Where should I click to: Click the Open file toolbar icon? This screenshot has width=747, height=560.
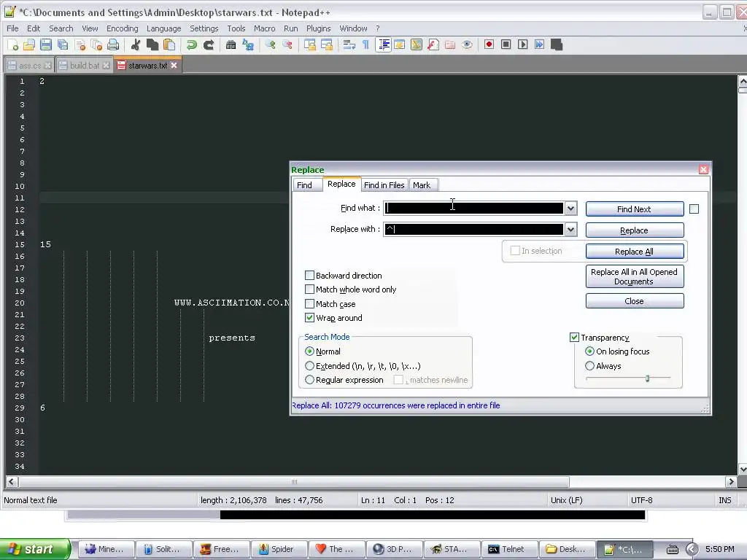click(29, 44)
